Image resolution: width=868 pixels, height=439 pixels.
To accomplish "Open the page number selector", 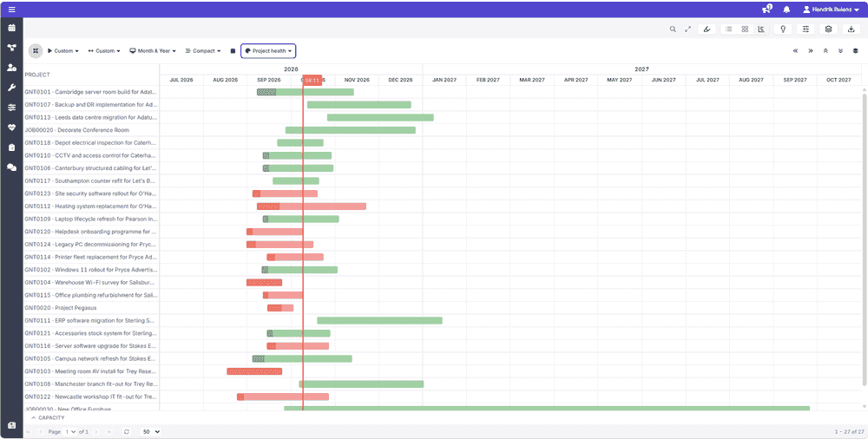I will click(70, 431).
